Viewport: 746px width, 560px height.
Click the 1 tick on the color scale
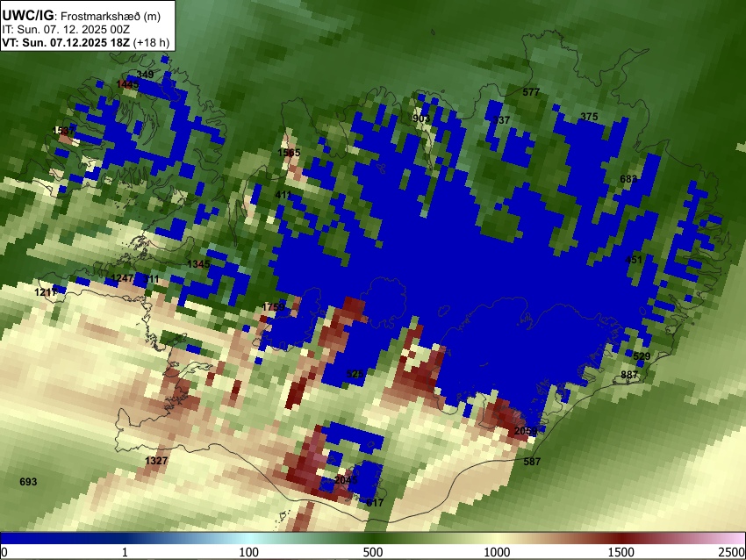(x=125, y=552)
